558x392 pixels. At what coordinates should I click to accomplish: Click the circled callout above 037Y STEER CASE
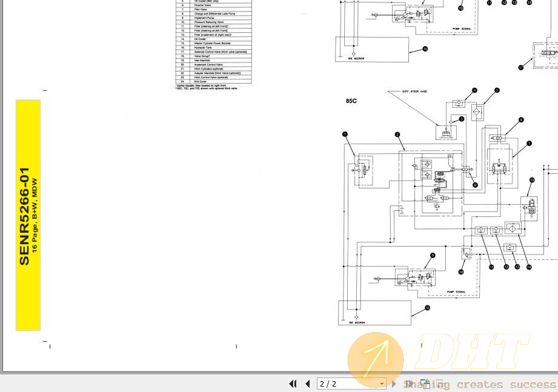474,90
